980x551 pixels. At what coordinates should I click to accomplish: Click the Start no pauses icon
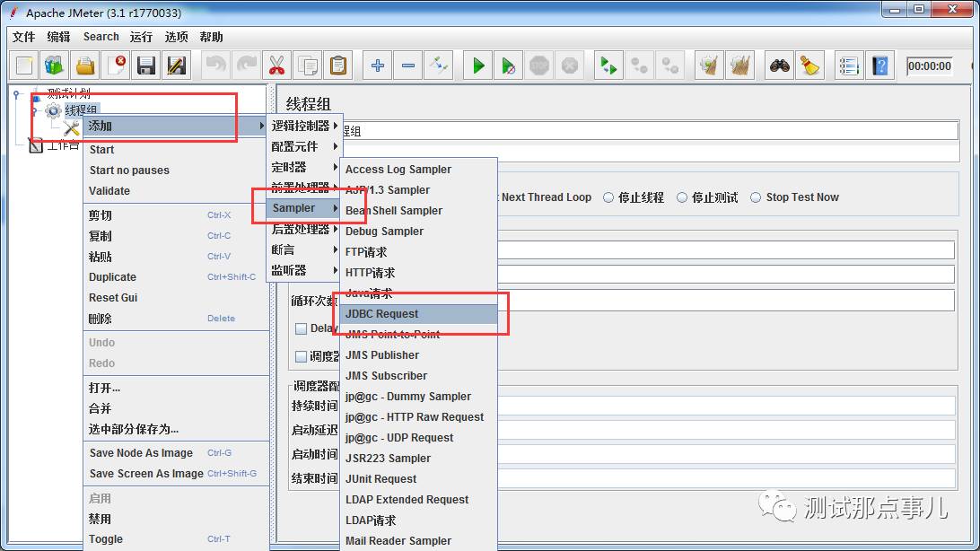[x=508, y=66]
